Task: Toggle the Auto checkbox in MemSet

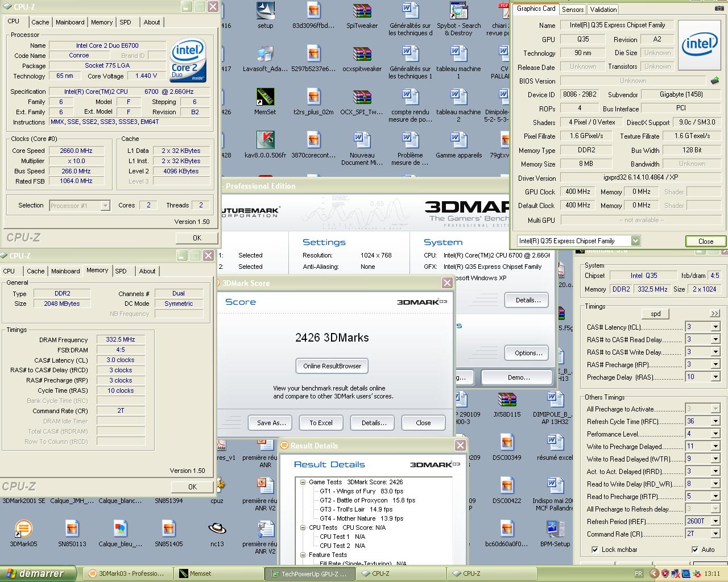Action: [694, 550]
